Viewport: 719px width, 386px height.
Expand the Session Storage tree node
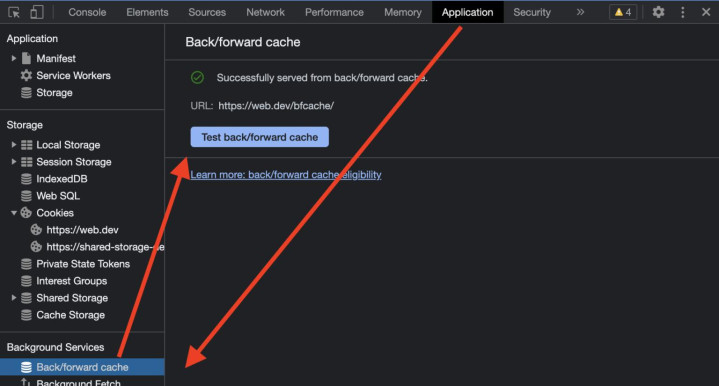(13, 162)
